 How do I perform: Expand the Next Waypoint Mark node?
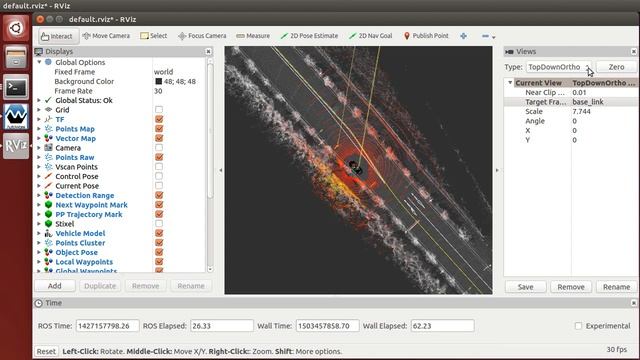point(39,204)
